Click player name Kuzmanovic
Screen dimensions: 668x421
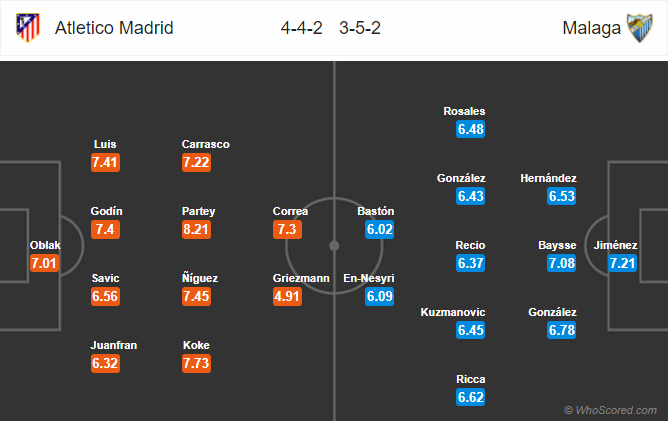point(453,312)
